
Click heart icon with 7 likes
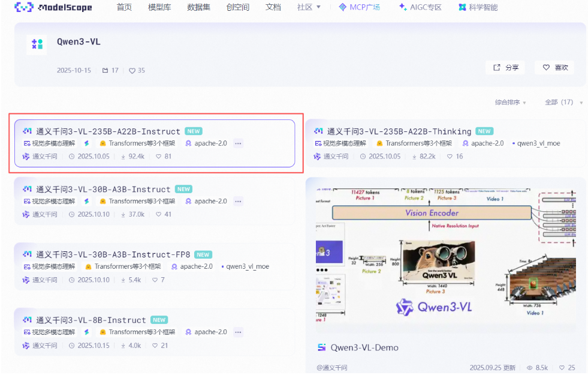coord(155,280)
